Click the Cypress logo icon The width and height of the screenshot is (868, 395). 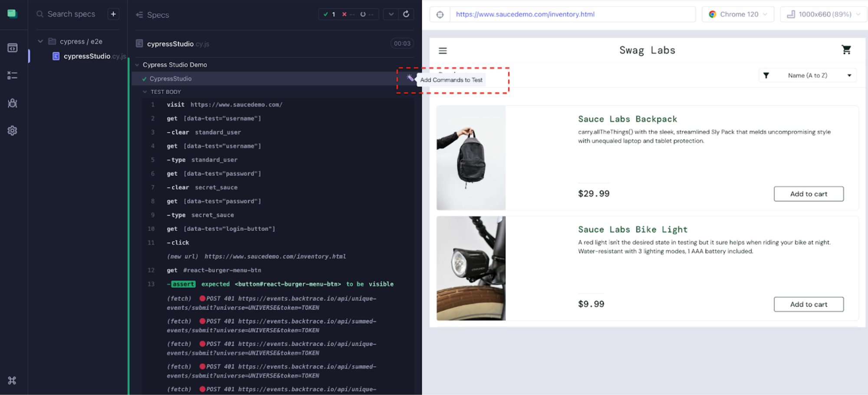click(x=12, y=14)
